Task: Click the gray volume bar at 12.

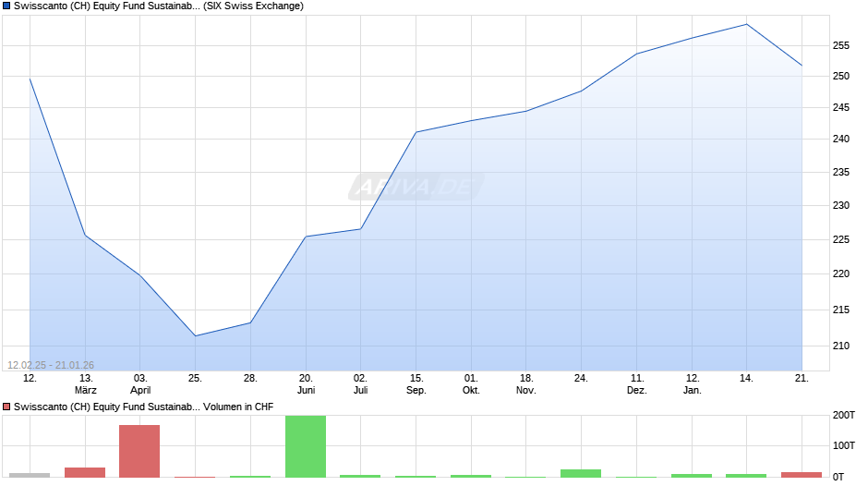Action: tap(30, 475)
